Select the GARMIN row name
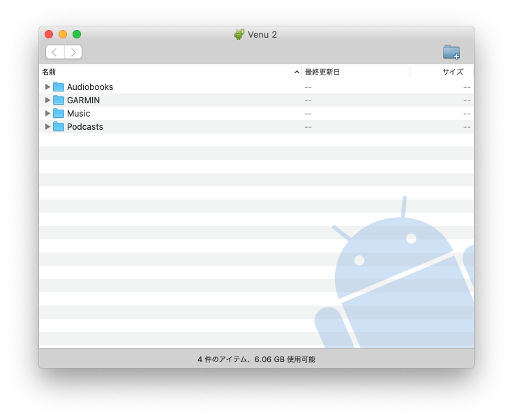This screenshot has width=513, height=420. tap(84, 100)
